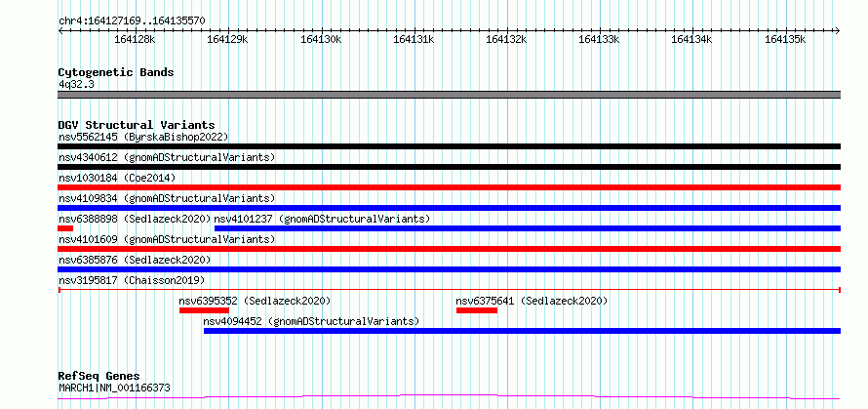Image resolution: width=868 pixels, height=409 pixels.
Task: Click the nsv4094452 (gnomADStructuralVariants) label
Action: tap(311, 321)
